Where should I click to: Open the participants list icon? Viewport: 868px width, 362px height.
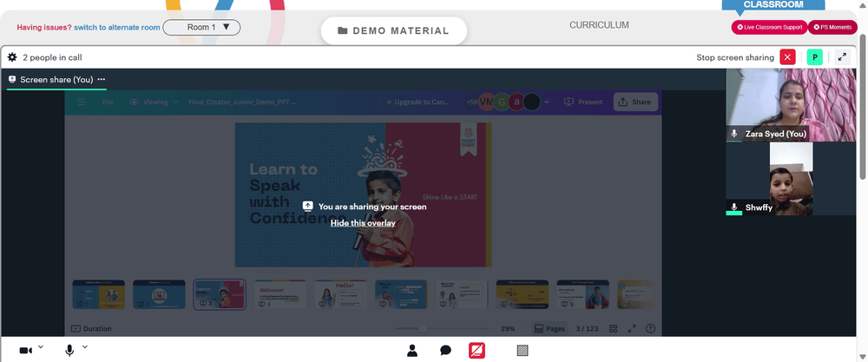click(411, 351)
